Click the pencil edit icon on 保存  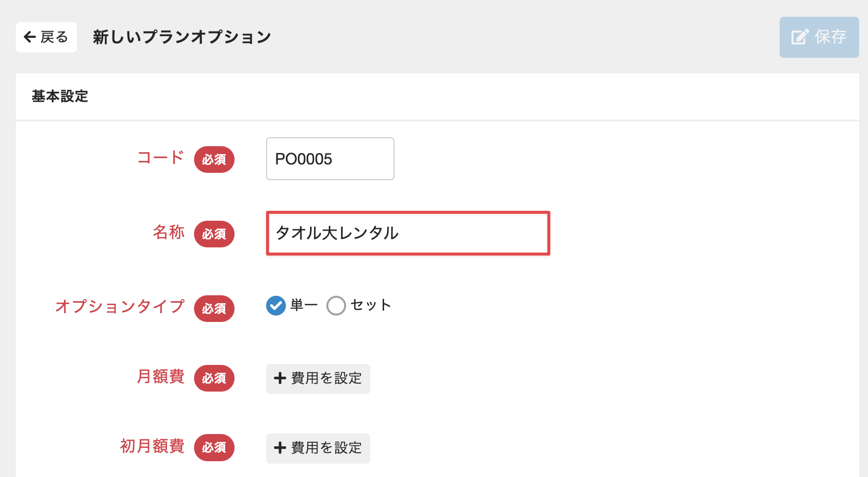click(x=800, y=37)
